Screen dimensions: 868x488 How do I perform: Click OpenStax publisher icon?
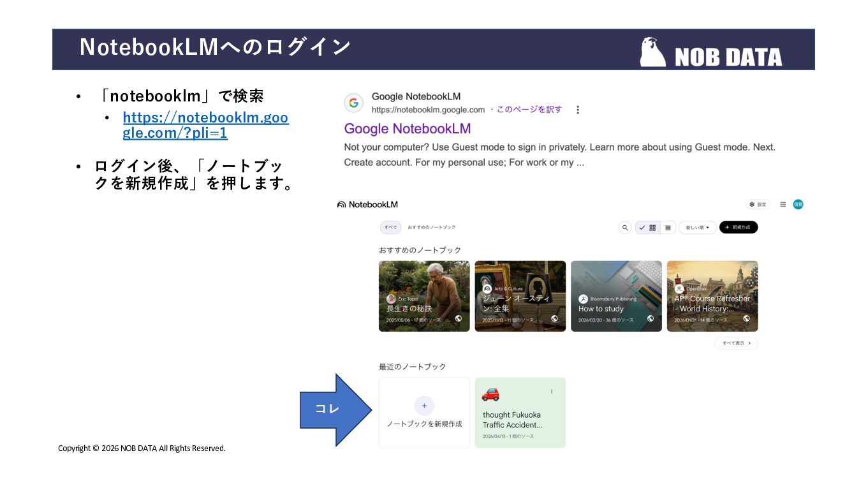click(679, 288)
